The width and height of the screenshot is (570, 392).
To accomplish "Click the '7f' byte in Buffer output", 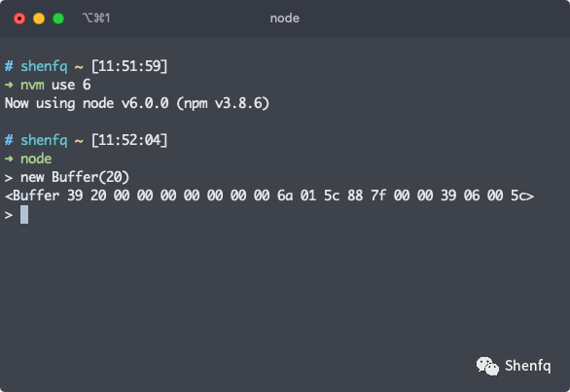I will pos(378,196).
